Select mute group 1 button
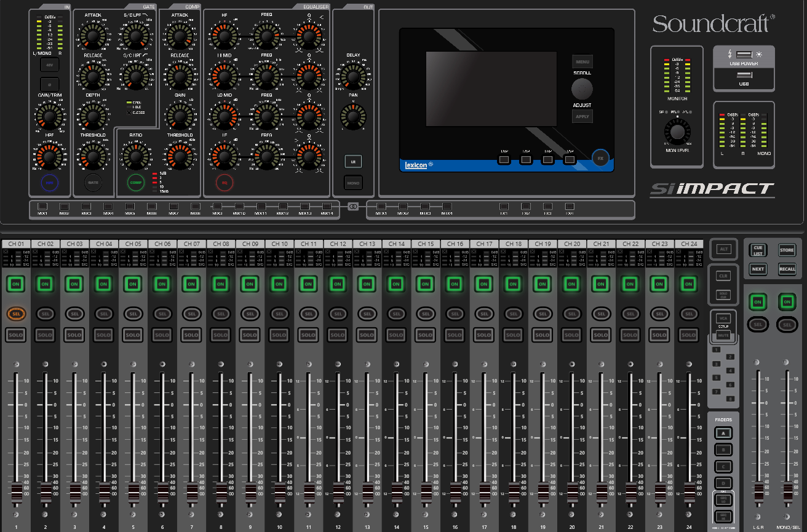The image size is (807, 532). coord(717,349)
